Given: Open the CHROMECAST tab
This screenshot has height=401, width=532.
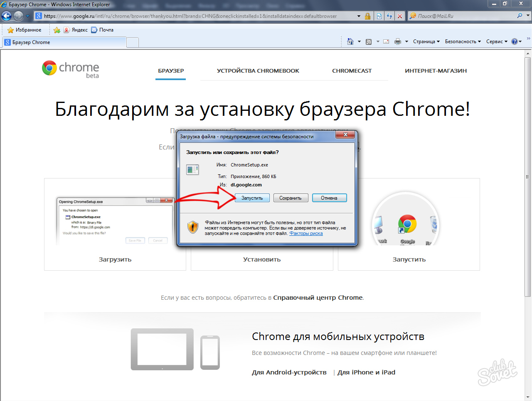Looking at the screenshot, I should pyautogui.click(x=352, y=71).
